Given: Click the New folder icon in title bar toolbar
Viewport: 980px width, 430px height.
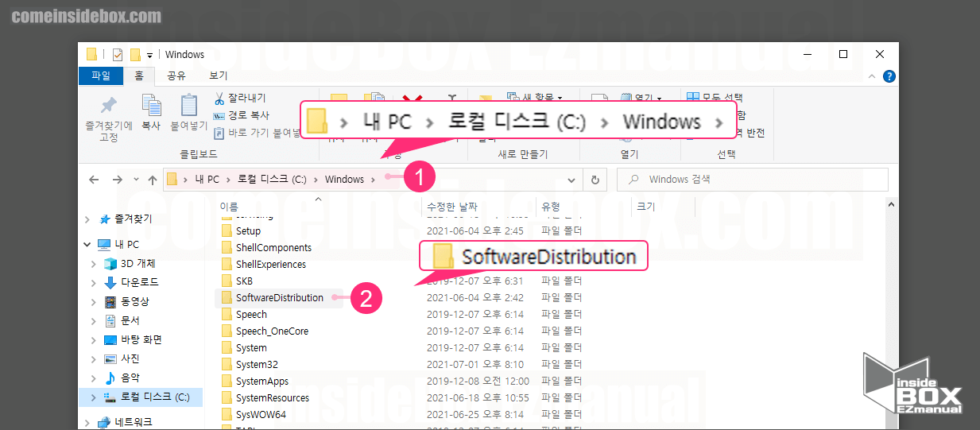Looking at the screenshot, I should pos(135,55).
